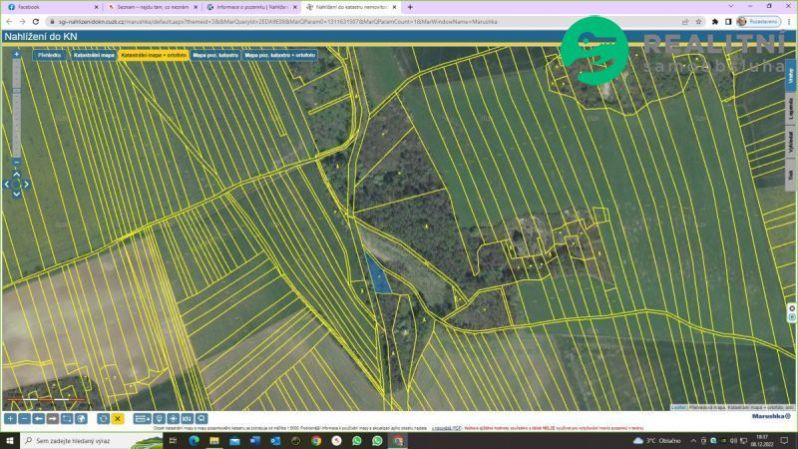This screenshot has height=449, width=798.
Task: Click the zoom in plus above the zoom slider
Action: click(x=16, y=55)
